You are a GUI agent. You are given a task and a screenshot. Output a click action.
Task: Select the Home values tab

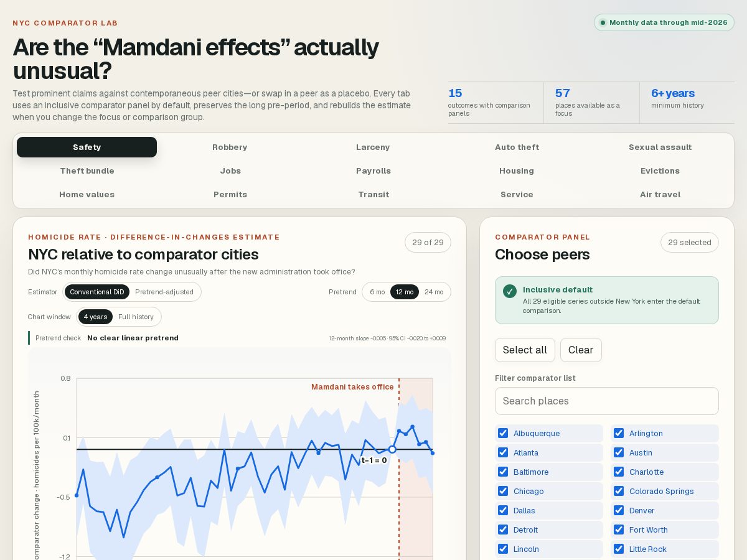click(x=87, y=195)
